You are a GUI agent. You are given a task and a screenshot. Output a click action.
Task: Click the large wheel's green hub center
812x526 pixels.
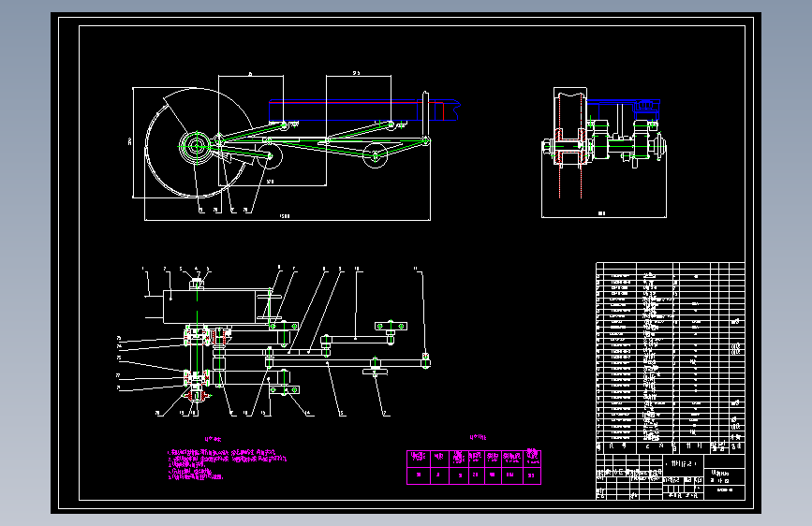[x=197, y=146]
